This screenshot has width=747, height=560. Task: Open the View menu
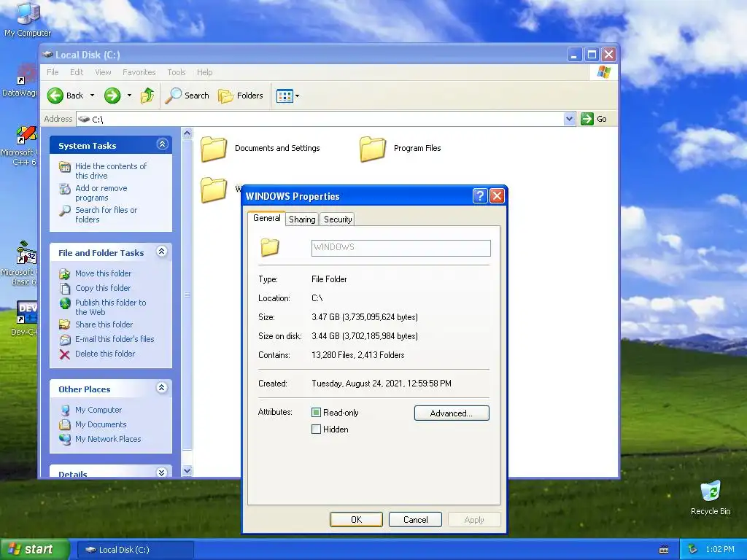coord(103,72)
